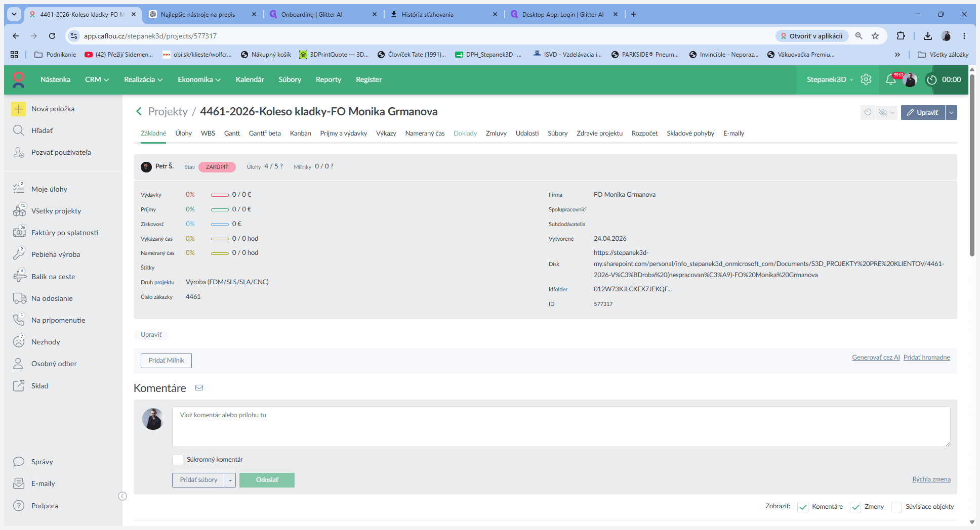The width and height of the screenshot is (980, 530).
Task: Open the settings gear in the green header
Action: (x=866, y=79)
